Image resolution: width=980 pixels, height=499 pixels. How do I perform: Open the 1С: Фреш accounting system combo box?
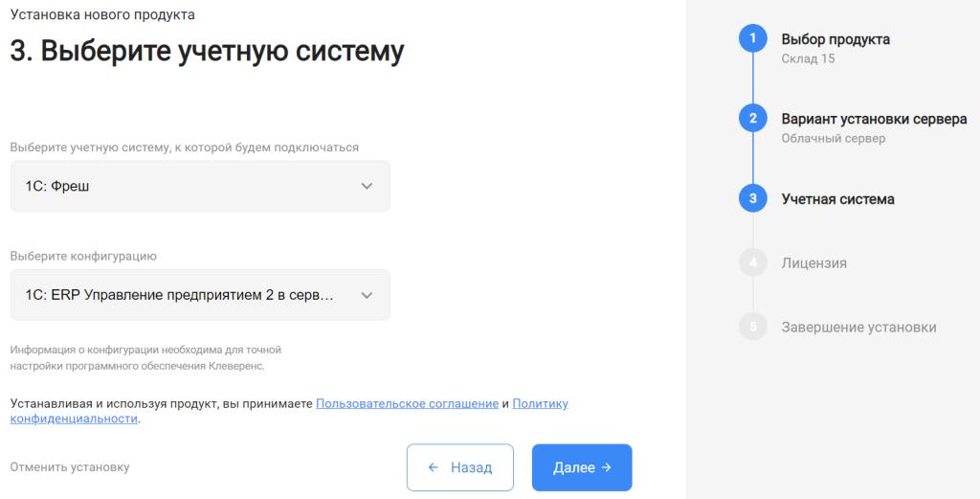[x=200, y=187]
